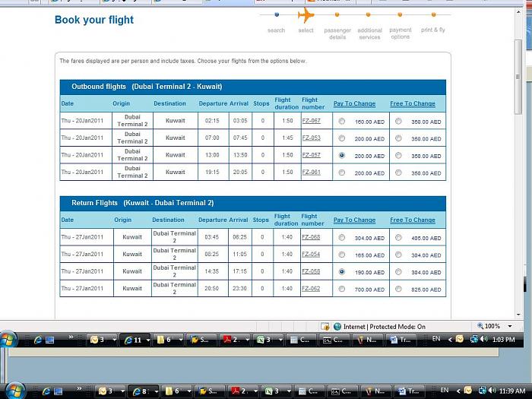Click scrollbar up arrow at top of page
The width and height of the screenshot is (532, 399).
point(518,12)
